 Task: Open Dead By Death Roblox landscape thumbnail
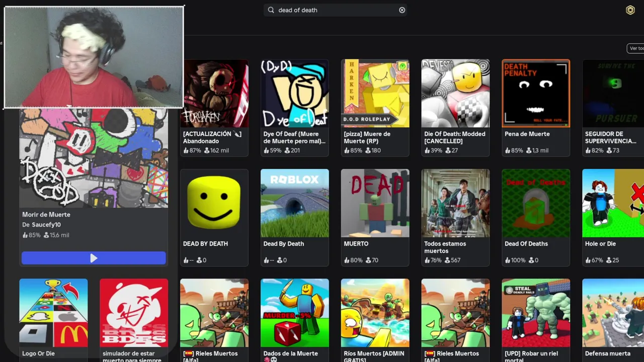[x=295, y=203]
